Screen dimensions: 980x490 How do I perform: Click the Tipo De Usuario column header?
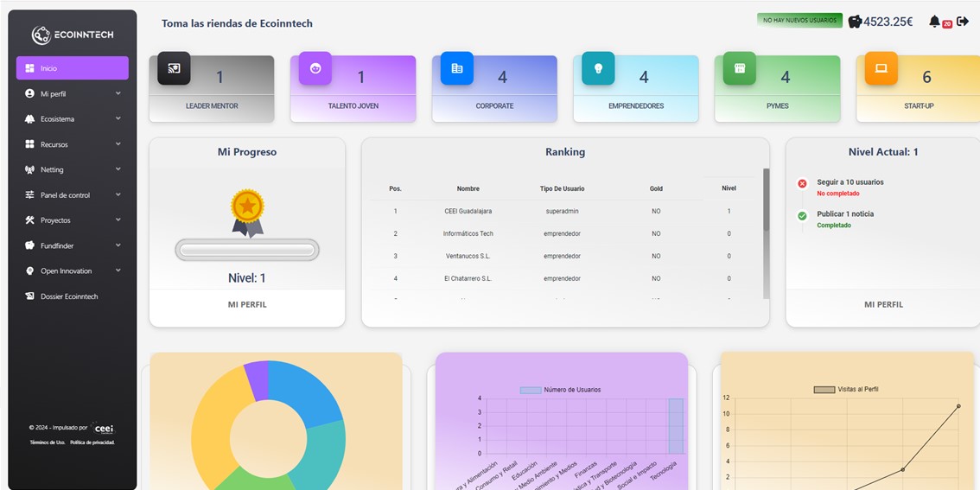pos(562,188)
